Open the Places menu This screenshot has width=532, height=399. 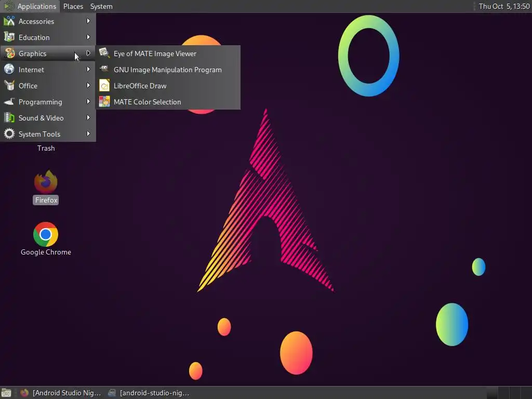click(73, 6)
